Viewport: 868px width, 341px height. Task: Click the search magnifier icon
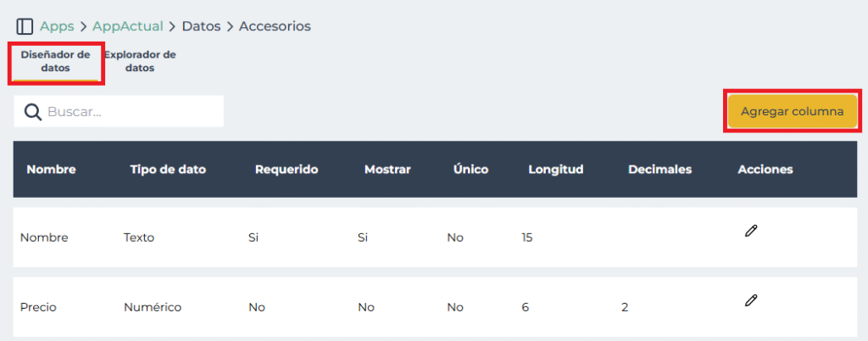pyautogui.click(x=33, y=112)
